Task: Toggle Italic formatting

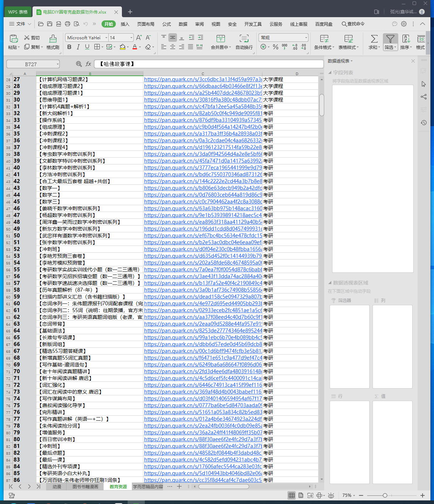Action: (x=78, y=47)
